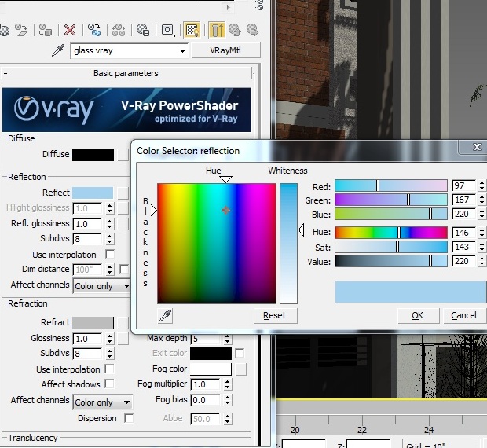The height and width of the screenshot is (448, 487).
Task: Click the Whiteness vertical gradient bar
Action: click(288, 244)
